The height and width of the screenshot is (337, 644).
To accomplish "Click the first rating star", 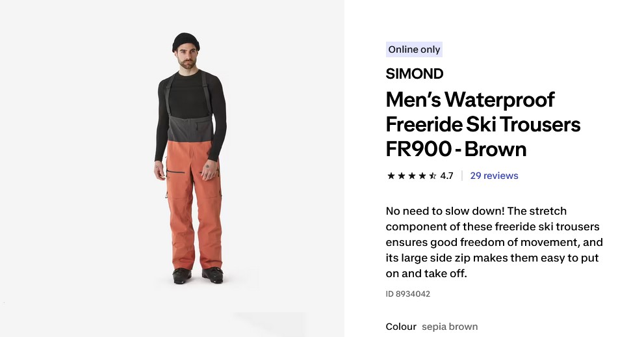I will coord(391,176).
